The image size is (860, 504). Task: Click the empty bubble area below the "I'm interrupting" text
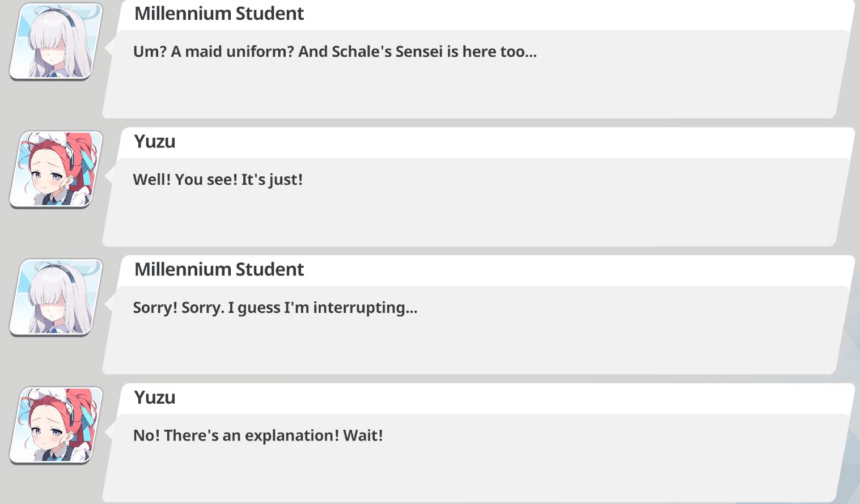[x=471, y=347]
